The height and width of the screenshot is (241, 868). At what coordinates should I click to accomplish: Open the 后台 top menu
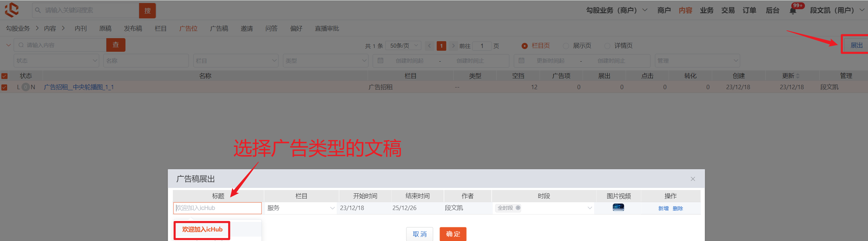(773, 10)
